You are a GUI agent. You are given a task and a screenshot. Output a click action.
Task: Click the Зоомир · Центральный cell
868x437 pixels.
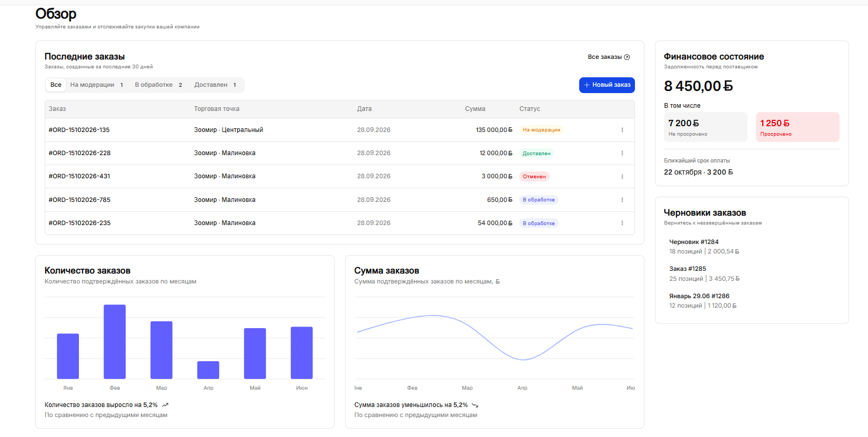[x=228, y=130]
